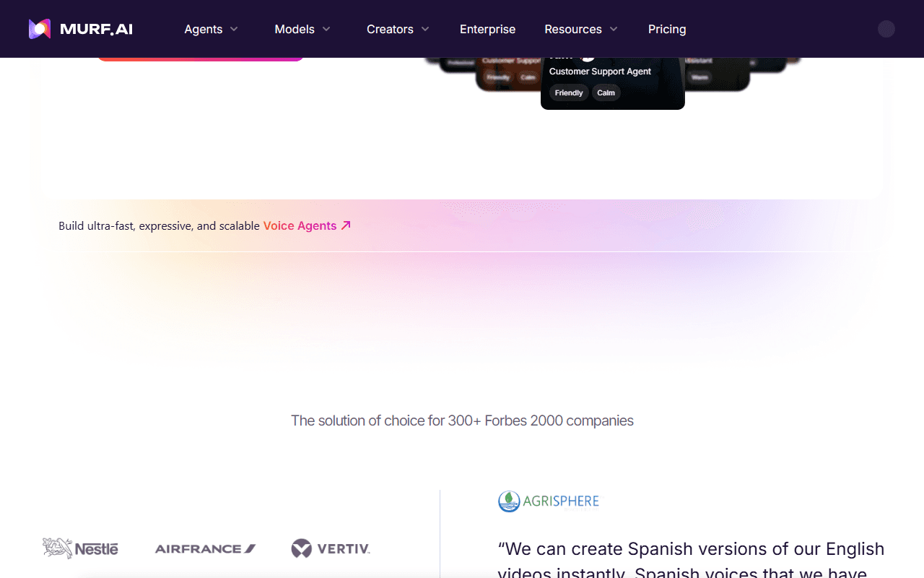This screenshot has width=924, height=578.
Task: Expand the Creators dropdown menu
Action: click(x=398, y=29)
